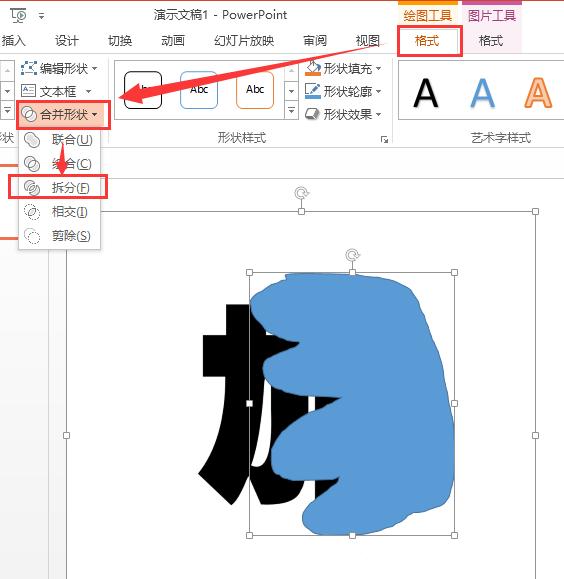
Task: Click the 拆分 fragment icon
Action: 32,188
